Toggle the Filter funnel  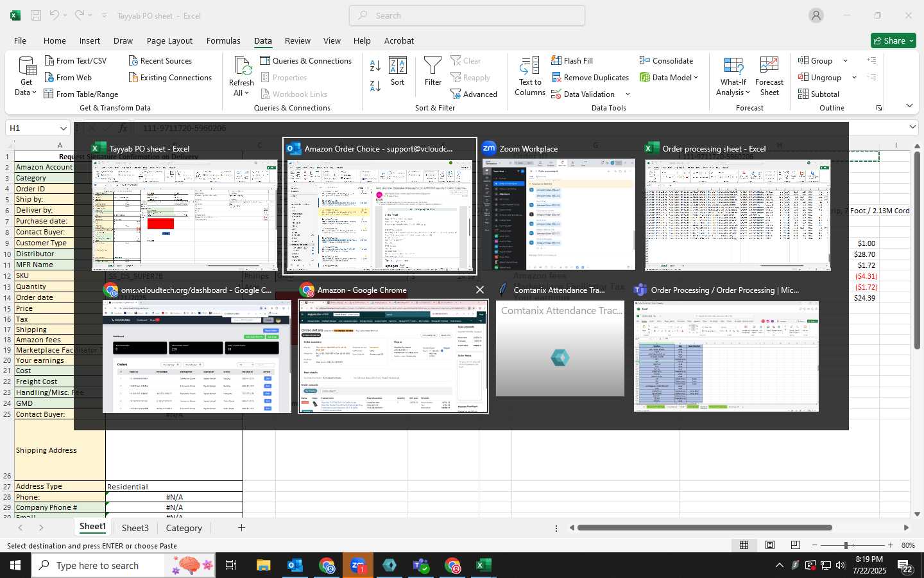[x=433, y=71]
